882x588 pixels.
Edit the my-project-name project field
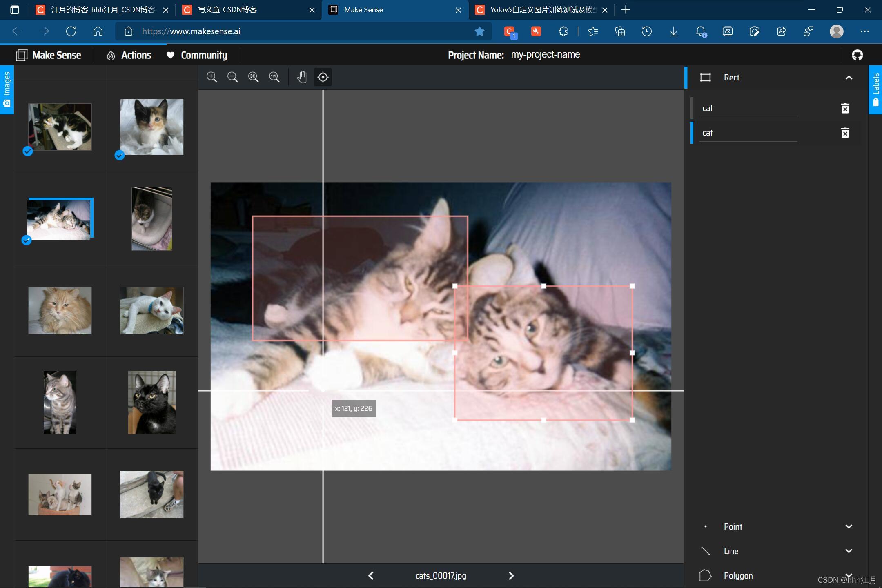(x=546, y=55)
